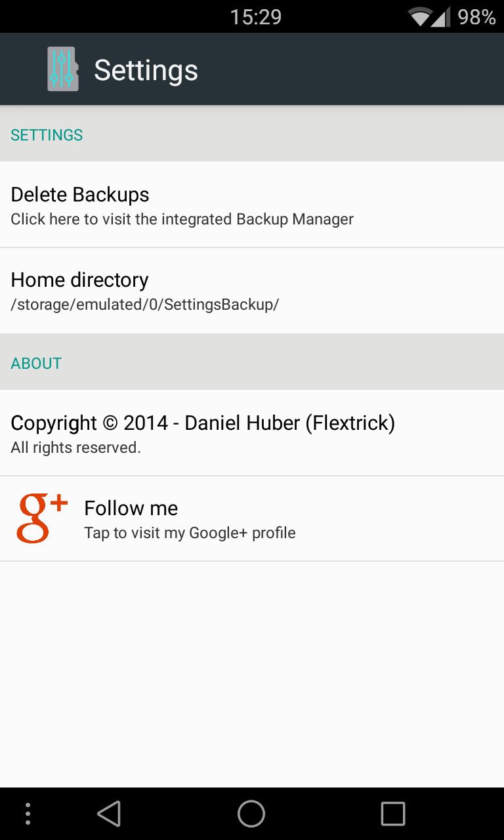
Task: Open recent apps with square button
Action: (392, 814)
